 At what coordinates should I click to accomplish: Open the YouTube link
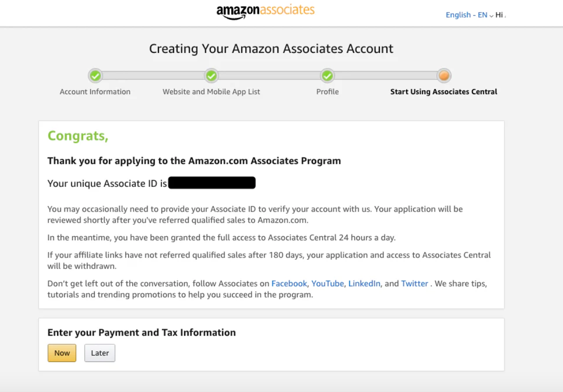[x=327, y=284]
